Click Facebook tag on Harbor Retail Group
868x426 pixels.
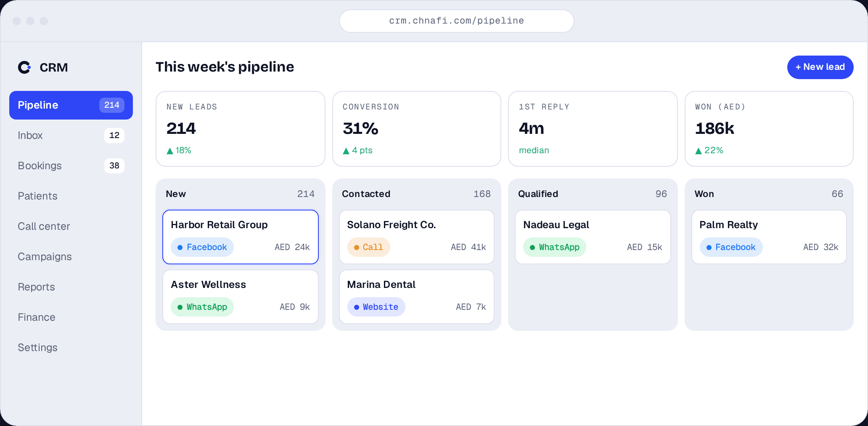(x=202, y=247)
